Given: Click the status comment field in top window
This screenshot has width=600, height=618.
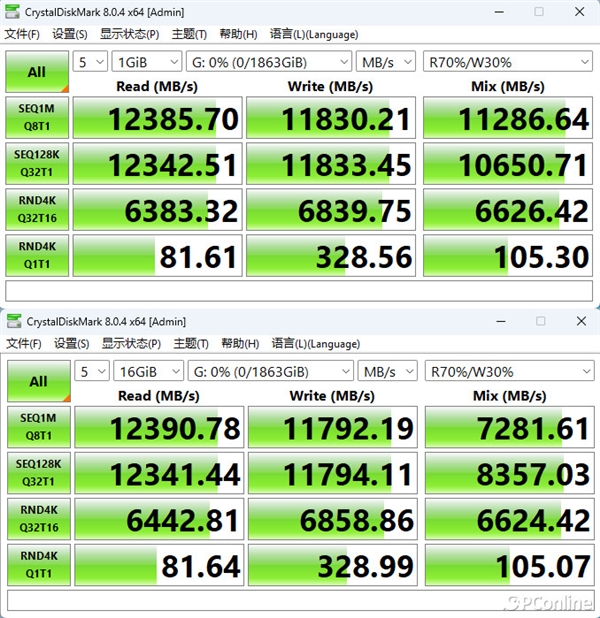Looking at the screenshot, I should pyautogui.click(x=299, y=291).
